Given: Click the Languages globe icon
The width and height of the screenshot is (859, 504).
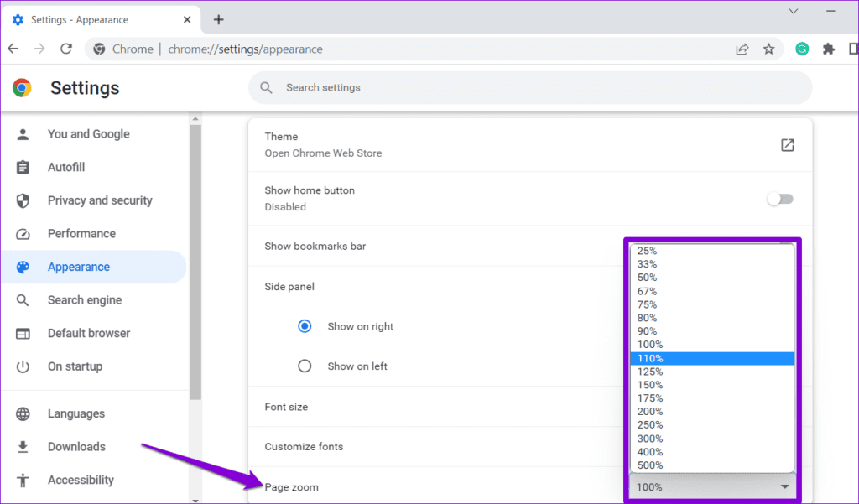Looking at the screenshot, I should 23,413.
